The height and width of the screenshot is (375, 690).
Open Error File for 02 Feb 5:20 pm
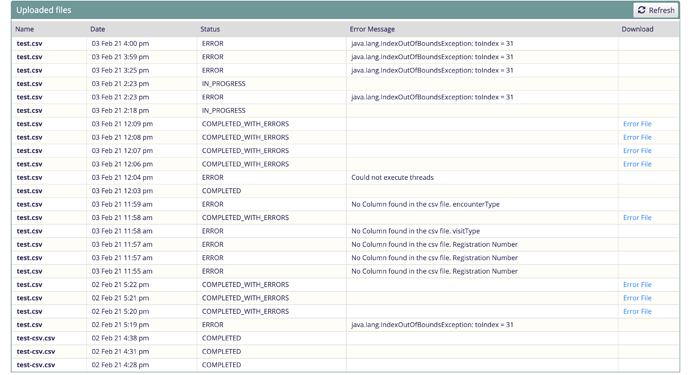coord(637,312)
